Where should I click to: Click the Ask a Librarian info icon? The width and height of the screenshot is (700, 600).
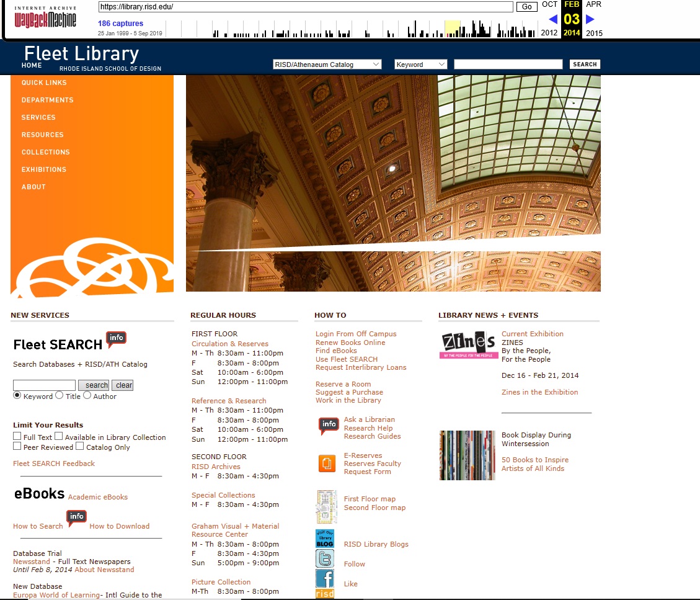[329, 425]
